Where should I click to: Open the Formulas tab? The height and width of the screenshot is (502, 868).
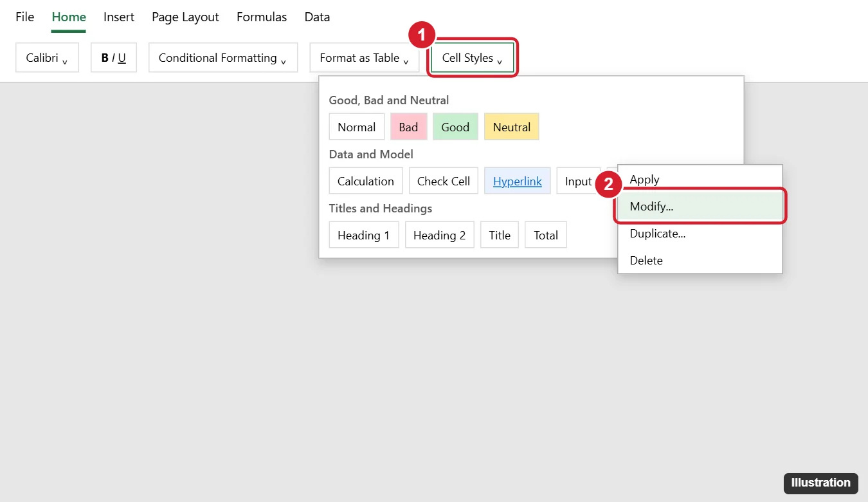262,17
